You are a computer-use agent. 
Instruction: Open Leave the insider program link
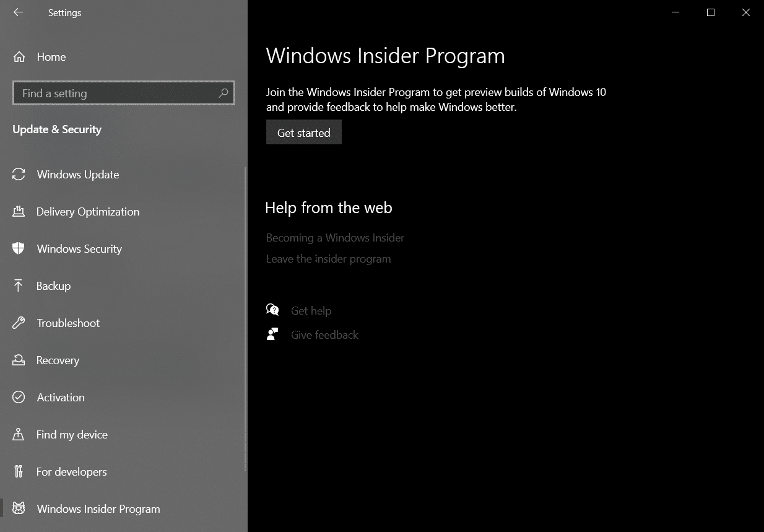point(328,259)
